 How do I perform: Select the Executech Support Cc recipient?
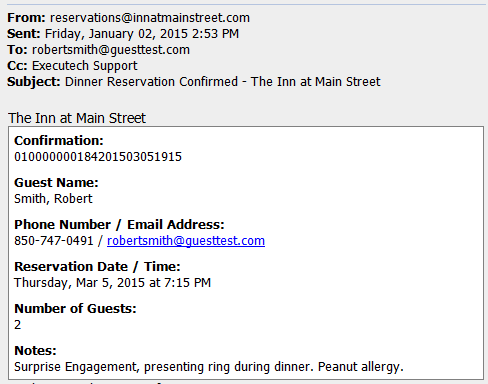pos(85,66)
